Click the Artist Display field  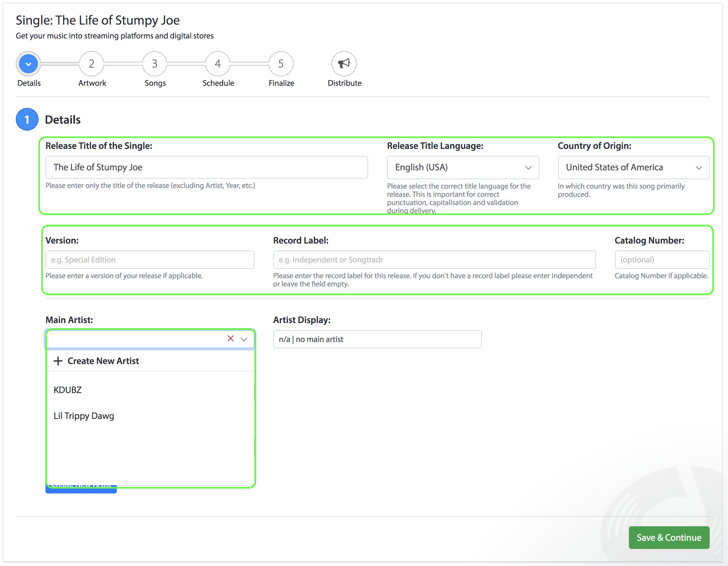377,339
